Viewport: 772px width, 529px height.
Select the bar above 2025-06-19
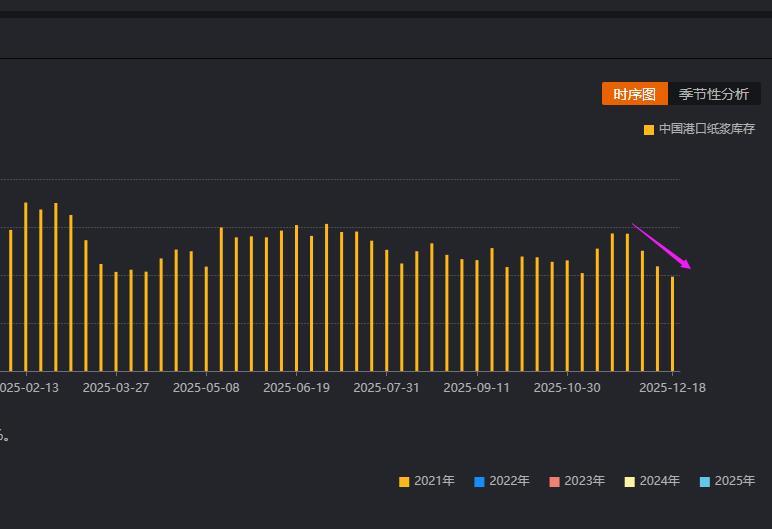point(296,298)
